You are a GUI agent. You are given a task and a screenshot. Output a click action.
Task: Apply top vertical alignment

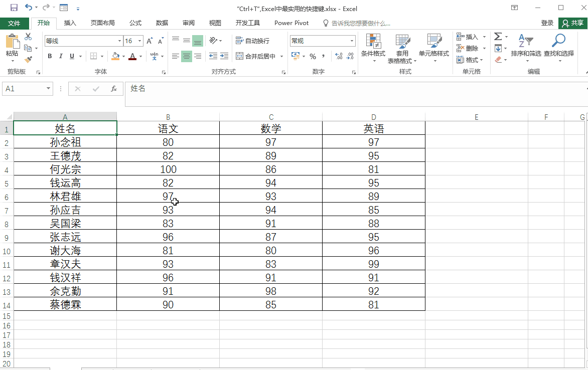176,41
